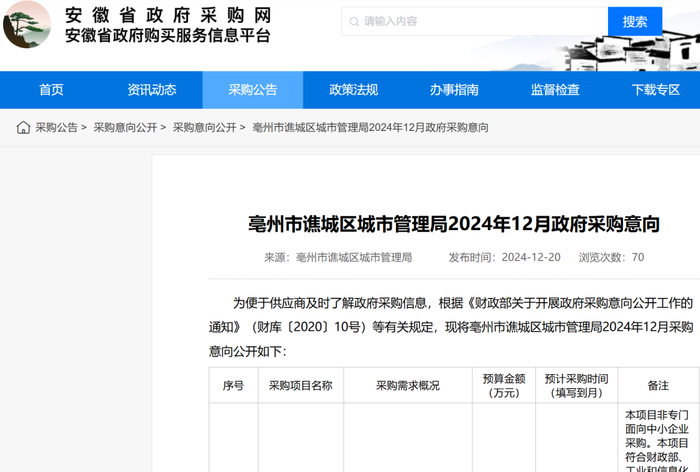Click the 本项目非专门面向中小企业采购 remark cell
This screenshot has height=472, width=700.
click(x=657, y=440)
